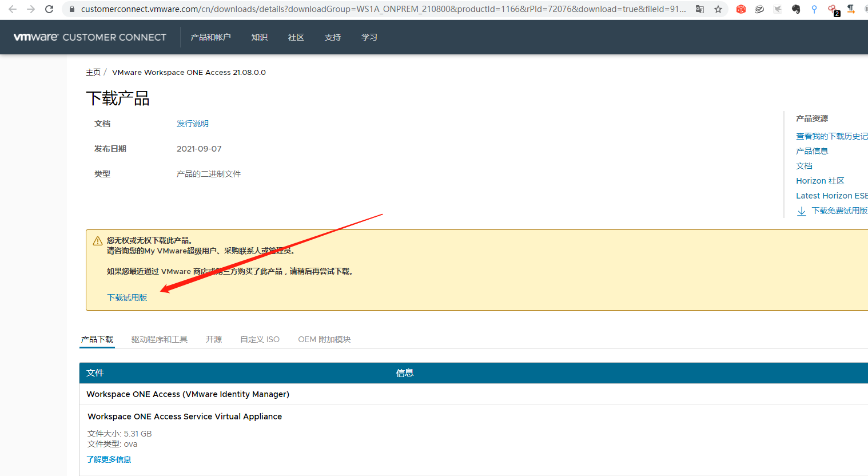The width and height of the screenshot is (868, 476).
Task: Open the red extension with badge 2
Action: tap(833, 10)
